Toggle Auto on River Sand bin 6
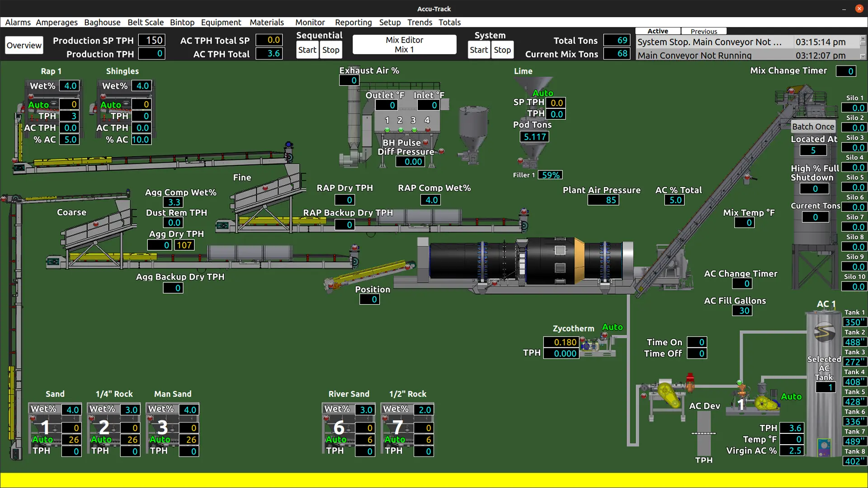This screenshot has height=488, width=868. pos(336,439)
